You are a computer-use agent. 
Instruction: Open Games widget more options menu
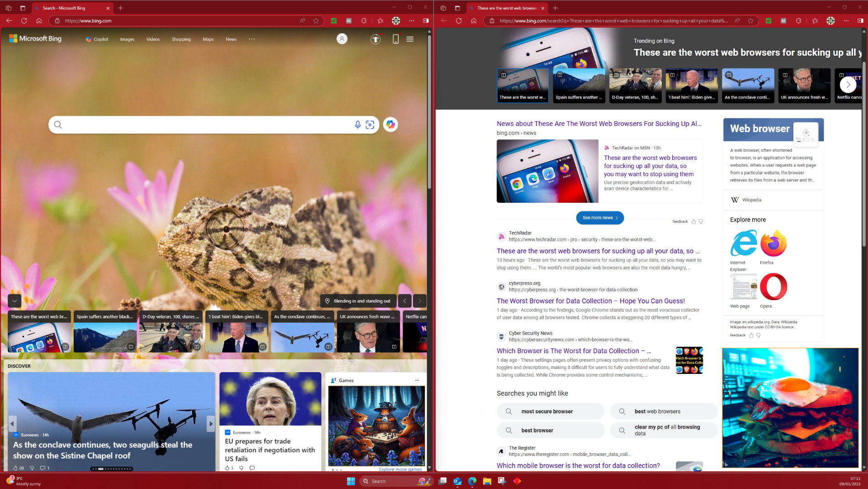pos(417,380)
